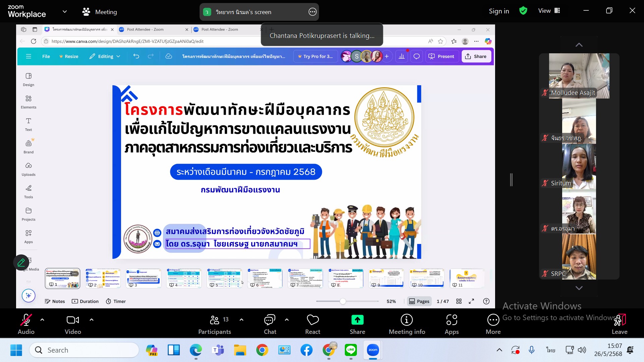This screenshot has width=644, height=362.
Task: Refresh the browser page
Action: pyautogui.click(x=34, y=41)
